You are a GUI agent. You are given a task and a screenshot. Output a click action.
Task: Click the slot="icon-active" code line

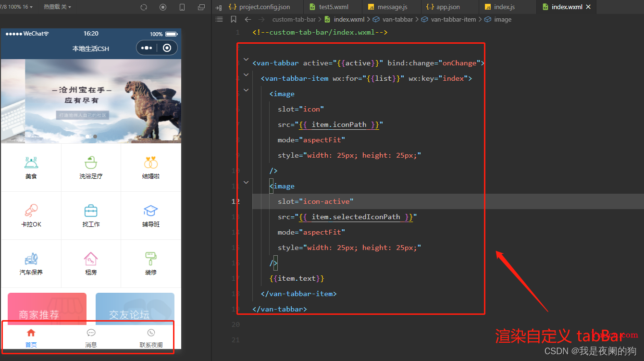pos(315,201)
